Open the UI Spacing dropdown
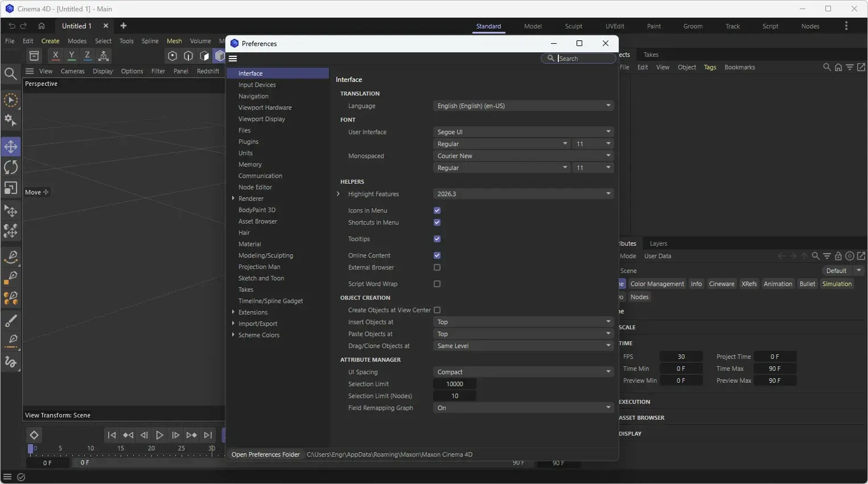The height and width of the screenshot is (484, 868). tap(523, 372)
